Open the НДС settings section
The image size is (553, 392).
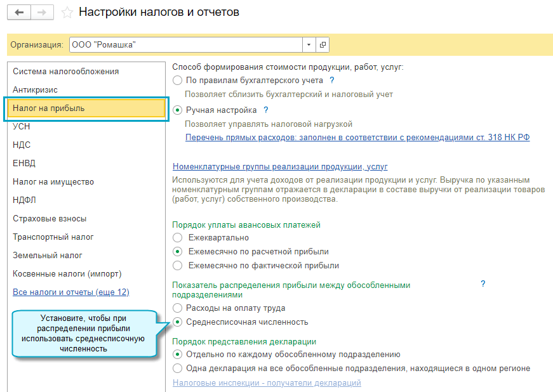[22, 145]
